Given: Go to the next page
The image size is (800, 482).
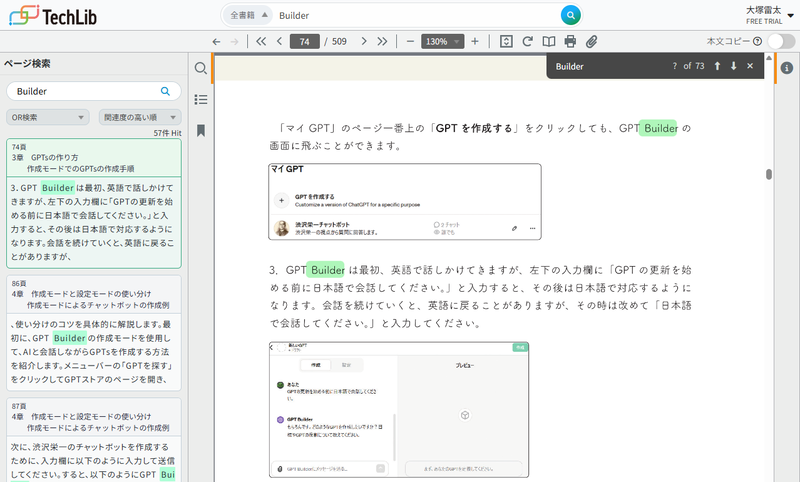Looking at the screenshot, I should click(364, 41).
